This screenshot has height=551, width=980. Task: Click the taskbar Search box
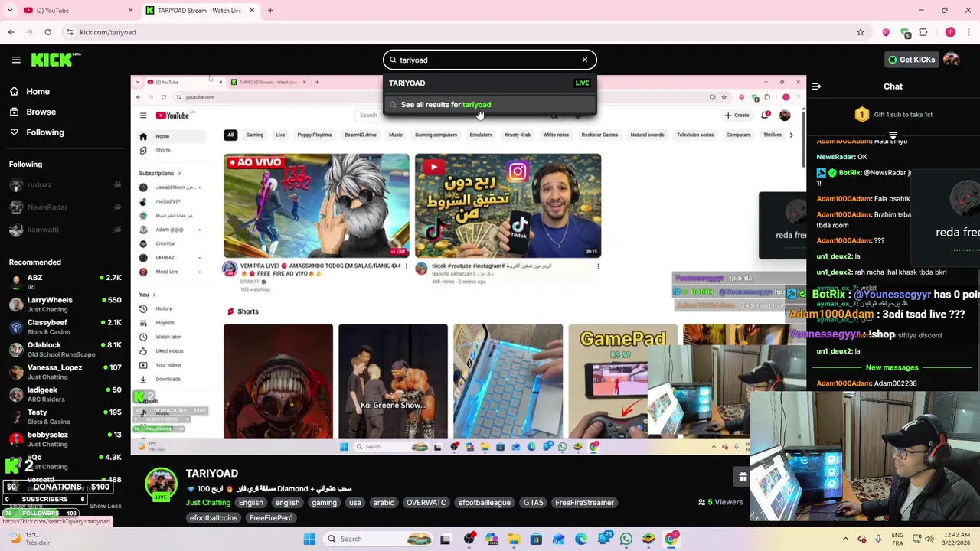click(x=377, y=539)
